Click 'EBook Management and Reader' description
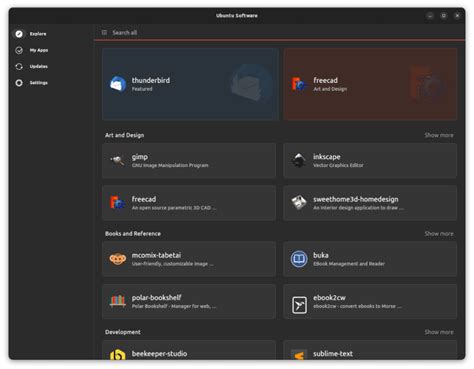474x369 pixels. [349, 264]
